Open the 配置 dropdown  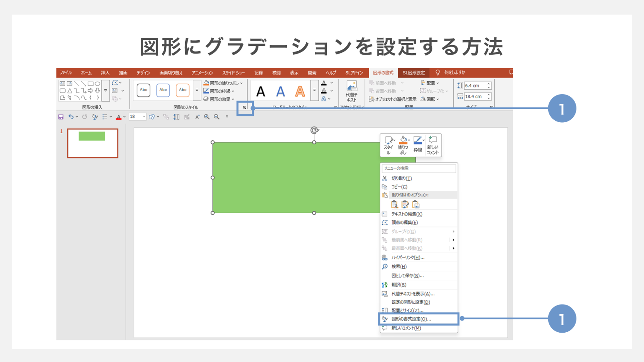[430, 83]
